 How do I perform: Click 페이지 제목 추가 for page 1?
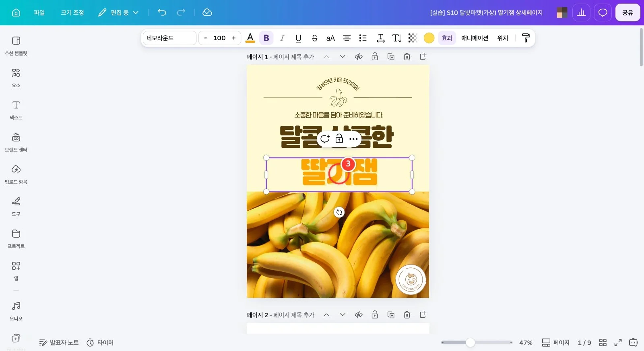click(293, 57)
